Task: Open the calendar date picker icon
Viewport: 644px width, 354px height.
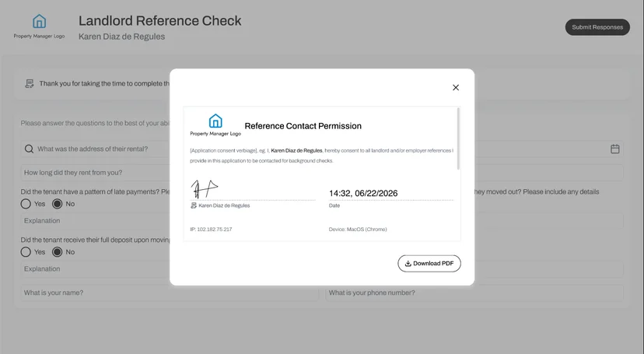Action: (615, 149)
